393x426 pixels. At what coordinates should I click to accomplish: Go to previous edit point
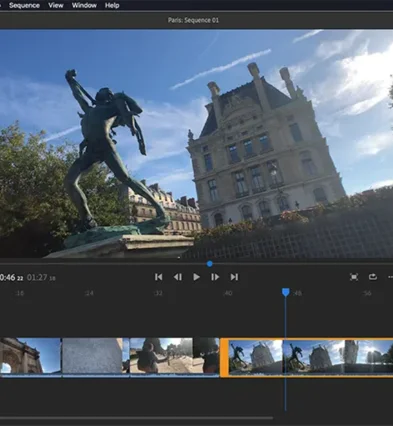(159, 277)
